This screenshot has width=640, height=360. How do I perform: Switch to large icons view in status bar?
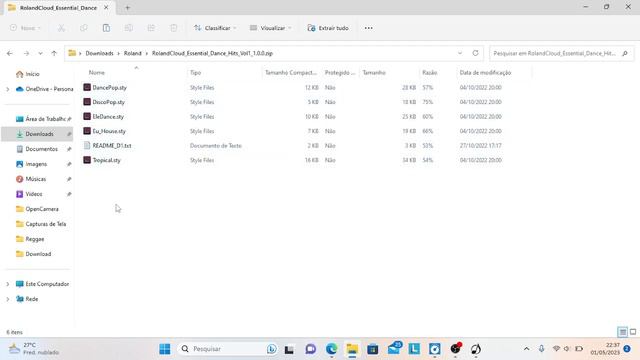633,332
